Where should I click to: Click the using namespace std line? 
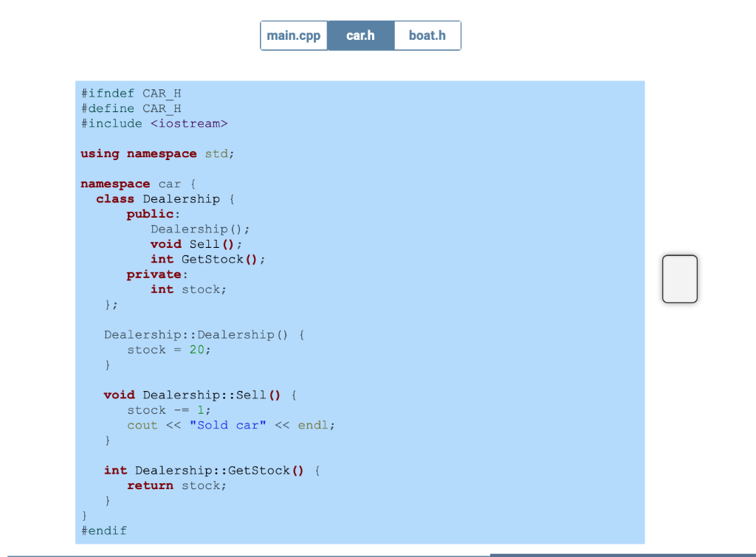click(157, 153)
